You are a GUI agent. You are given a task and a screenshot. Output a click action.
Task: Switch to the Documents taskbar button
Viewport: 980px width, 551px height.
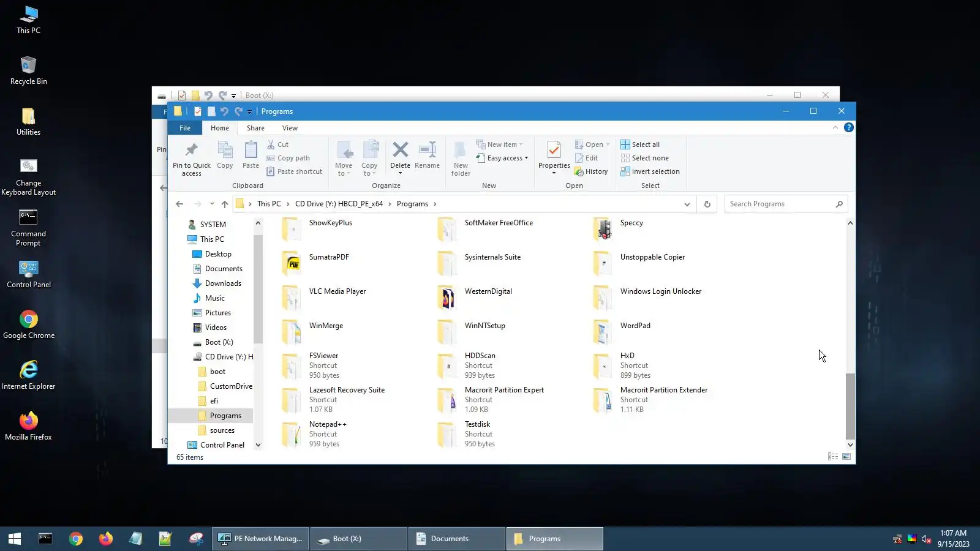click(x=457, y=539)
